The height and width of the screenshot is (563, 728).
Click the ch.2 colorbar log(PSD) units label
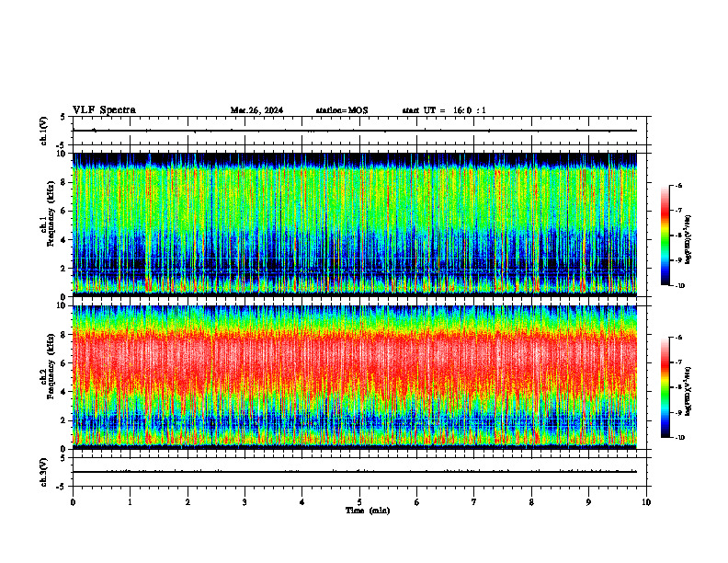coord(688,391)
